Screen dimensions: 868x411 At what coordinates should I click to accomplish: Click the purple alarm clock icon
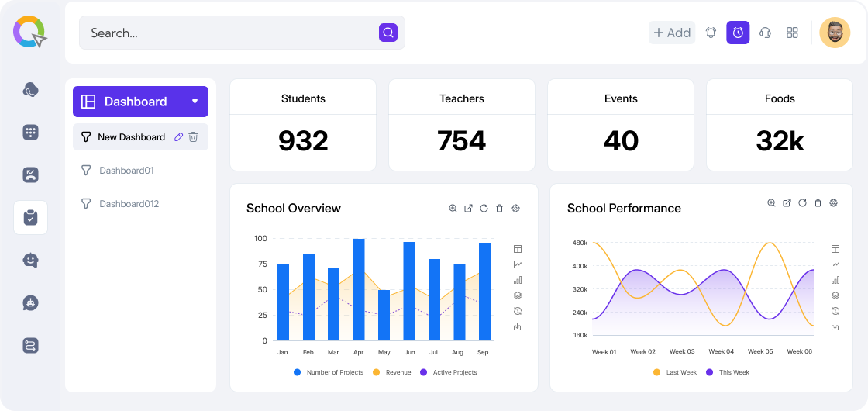tap(738, 33)
